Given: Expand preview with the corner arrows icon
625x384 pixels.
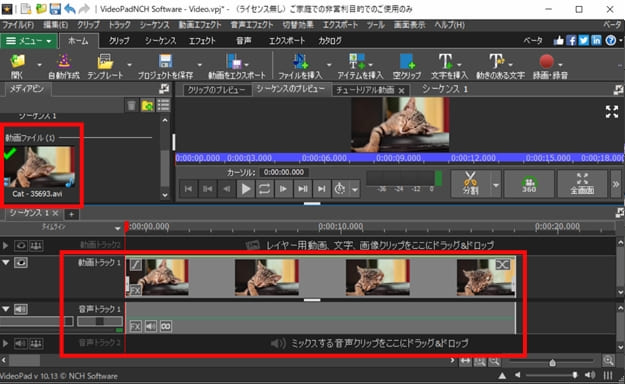Looking at the screenshot, I should point(612,112).
